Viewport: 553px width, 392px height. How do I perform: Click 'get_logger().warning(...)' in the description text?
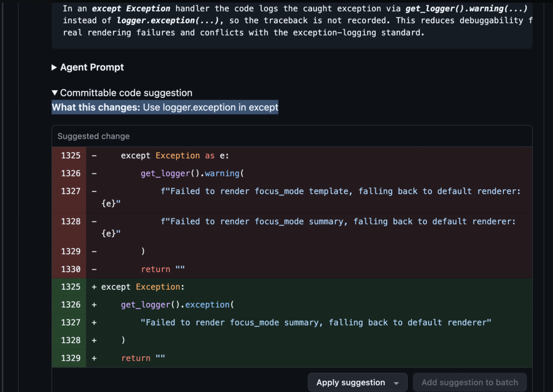coord(467,9)
